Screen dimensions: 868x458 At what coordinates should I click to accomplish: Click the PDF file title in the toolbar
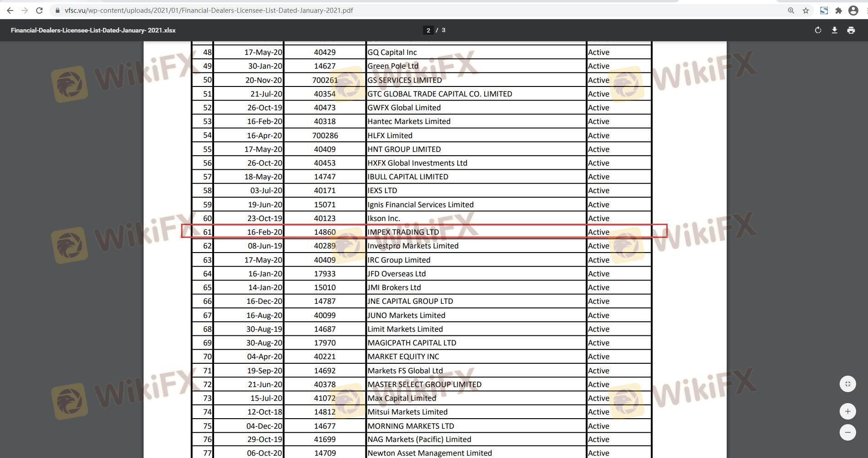(93, 30)
